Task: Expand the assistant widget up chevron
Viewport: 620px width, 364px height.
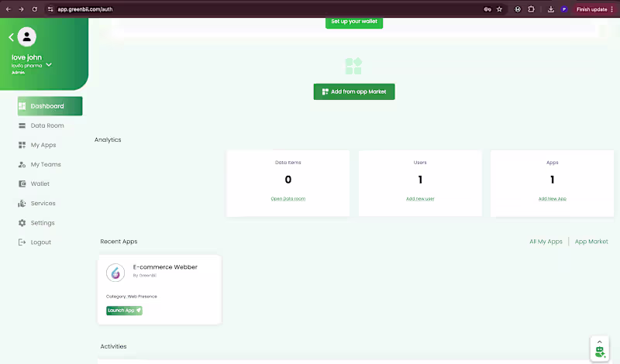Action: (x=599, y=342)
